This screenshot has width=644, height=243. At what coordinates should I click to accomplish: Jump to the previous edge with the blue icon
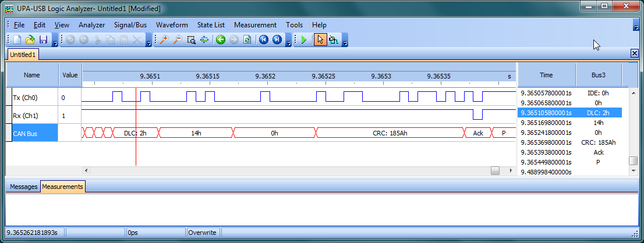click(264, 40)
